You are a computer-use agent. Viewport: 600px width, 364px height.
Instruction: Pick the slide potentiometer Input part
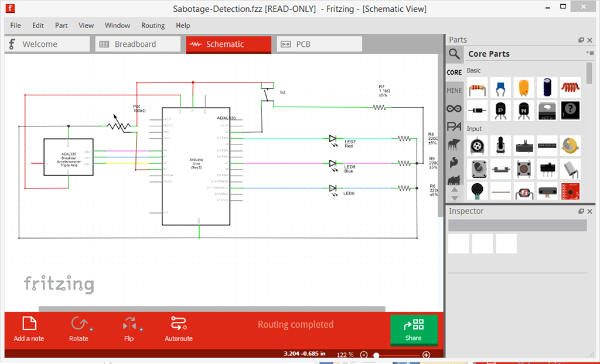pyautogui.click(x=524, y=146)
